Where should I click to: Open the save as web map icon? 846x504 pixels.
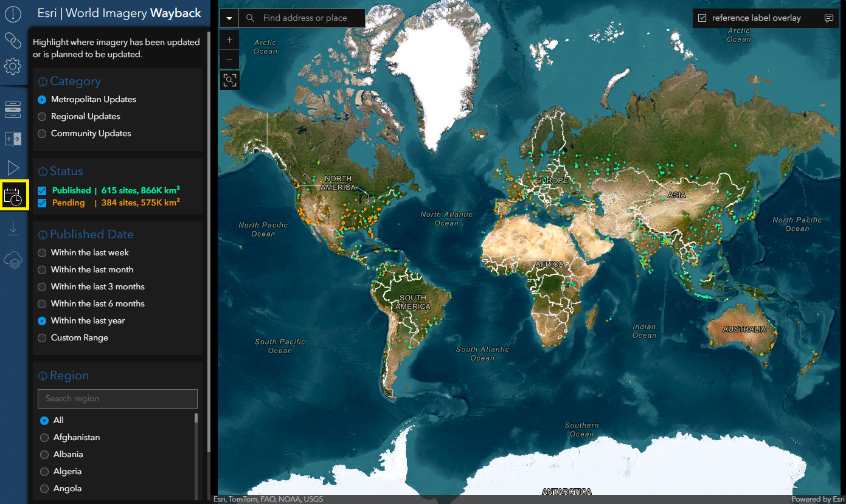click(x=13, y=260)
